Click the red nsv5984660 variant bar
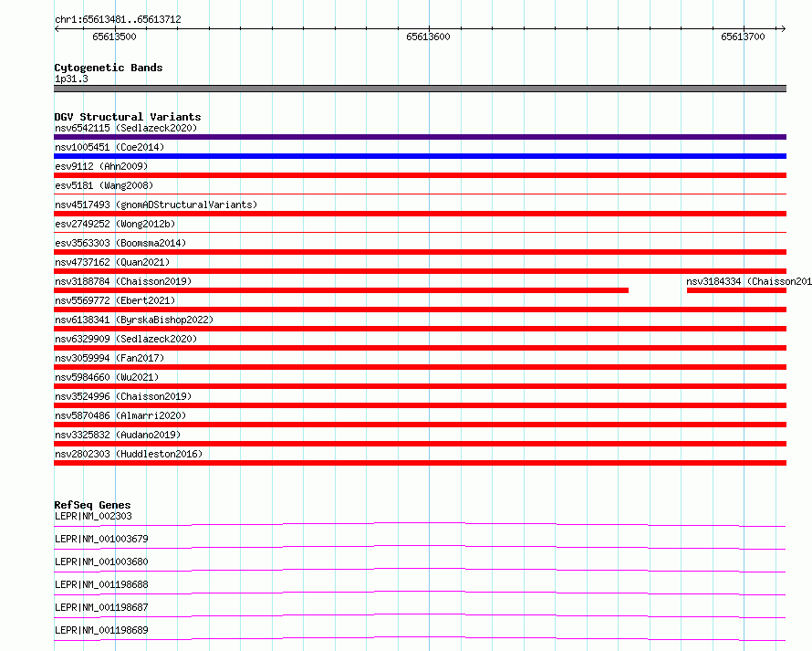812x651 pixels. (420, 386)
